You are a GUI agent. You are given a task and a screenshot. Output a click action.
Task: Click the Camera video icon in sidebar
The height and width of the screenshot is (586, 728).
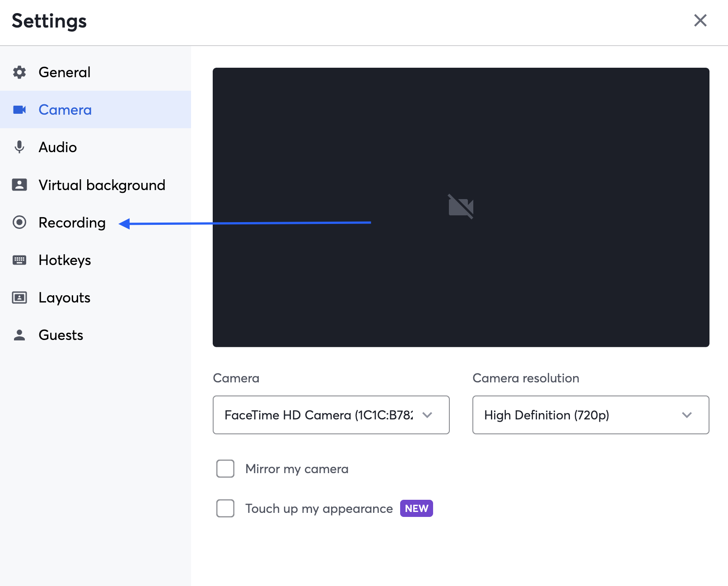click(19, 110)
